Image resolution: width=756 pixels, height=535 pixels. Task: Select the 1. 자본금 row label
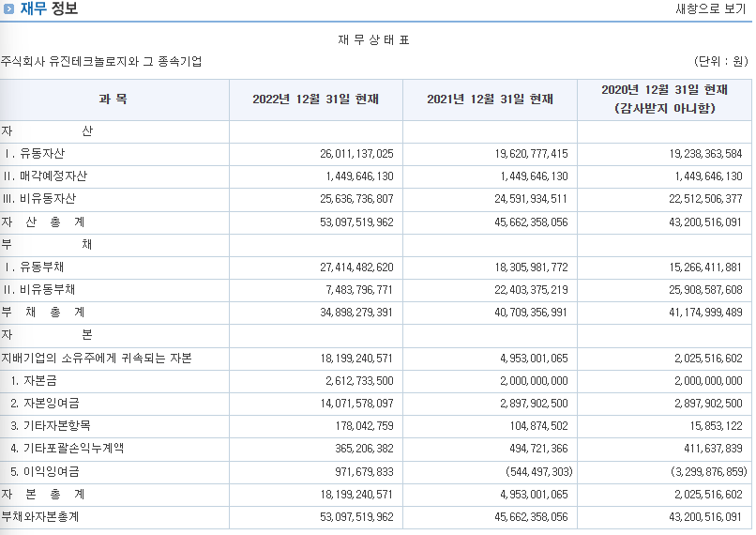(x=34, y=381)
